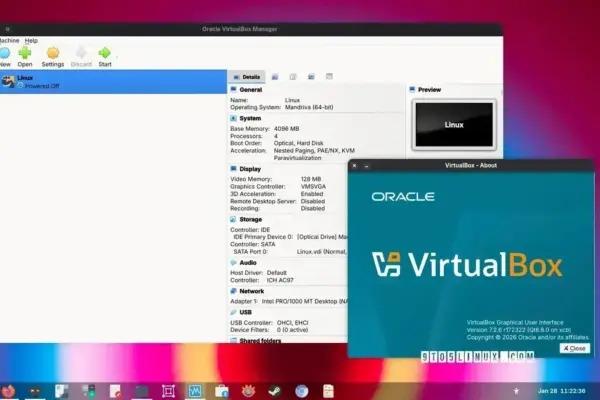The image size is (600, 400).
Task: Click the Linux VM's OS icon
Action: pos(8,82)
